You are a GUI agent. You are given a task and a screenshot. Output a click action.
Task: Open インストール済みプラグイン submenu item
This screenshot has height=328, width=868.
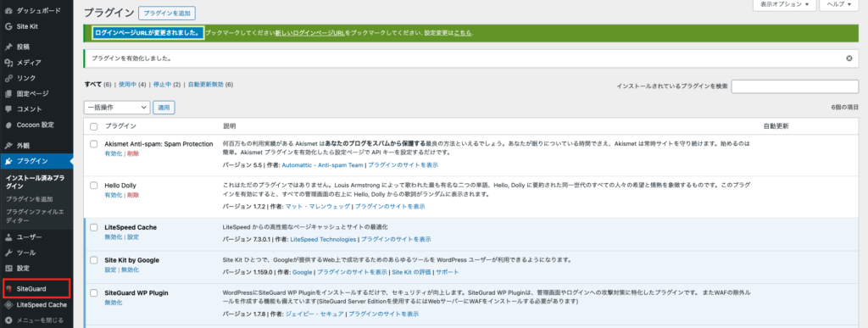(35, 182)
